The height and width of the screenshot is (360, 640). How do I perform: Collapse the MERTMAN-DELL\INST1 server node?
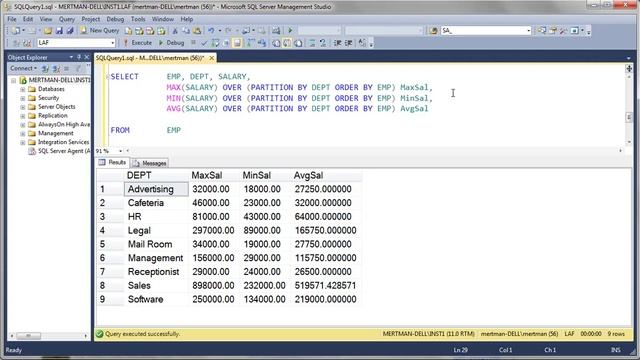click(x=13, y=80)
